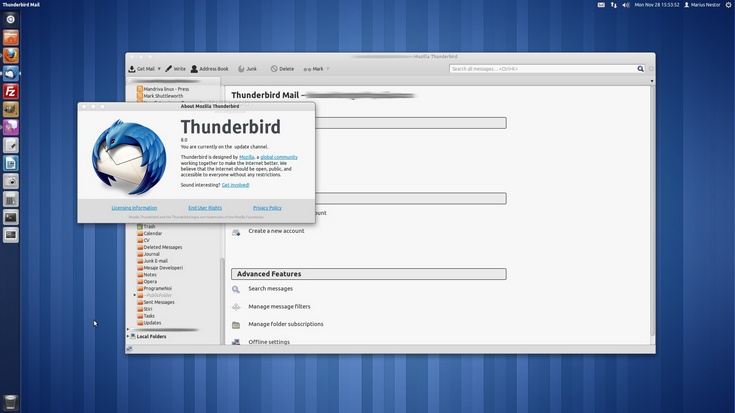Screen dimensions: 735x413
Task: Open the Stiri folder
Action: pos(144,309)
